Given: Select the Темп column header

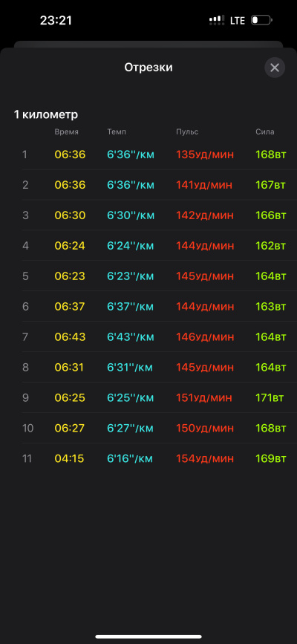Looking at the screenshot, I should click(117, 131).
